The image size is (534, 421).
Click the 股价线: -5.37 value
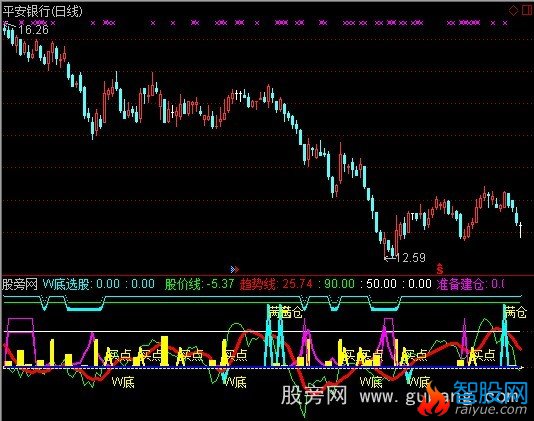coord(200,284)
